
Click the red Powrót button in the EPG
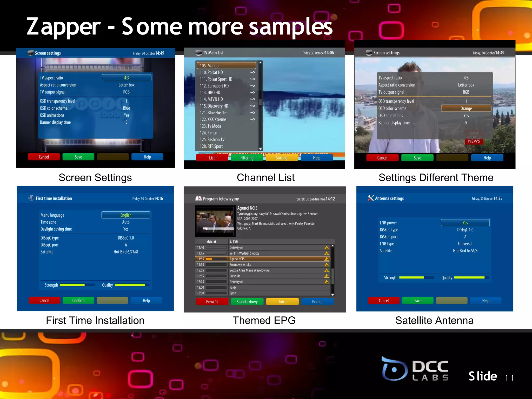pos(212,302)
